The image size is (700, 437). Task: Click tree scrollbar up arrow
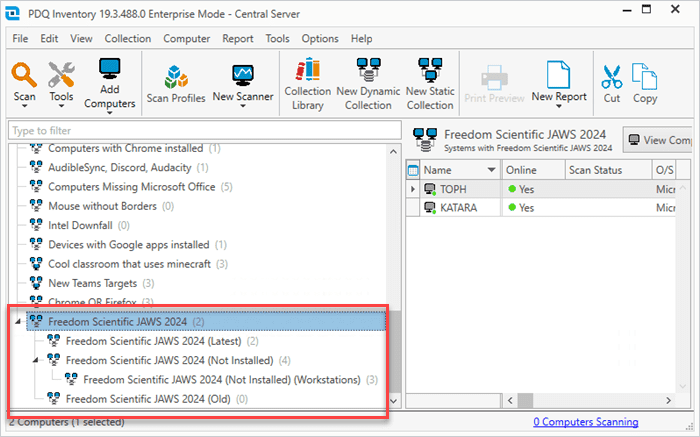point(393,152)
